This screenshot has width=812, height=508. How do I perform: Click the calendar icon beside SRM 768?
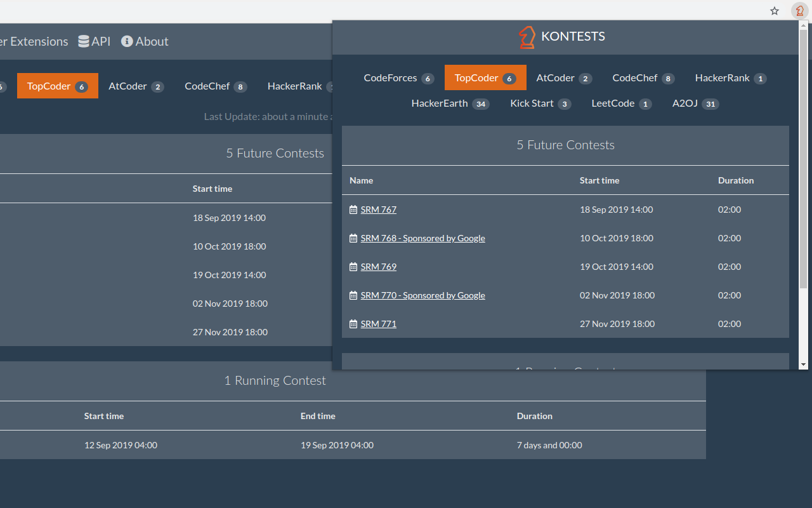click(353, 238)
